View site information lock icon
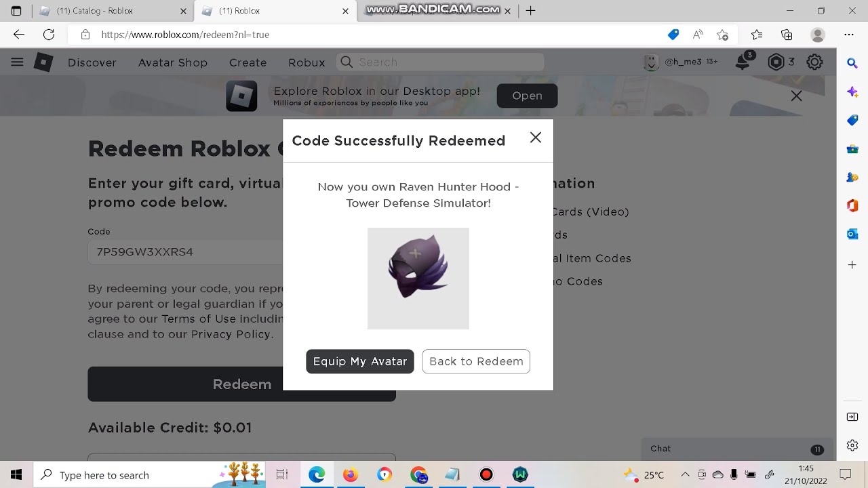 [x=85, y=35]
